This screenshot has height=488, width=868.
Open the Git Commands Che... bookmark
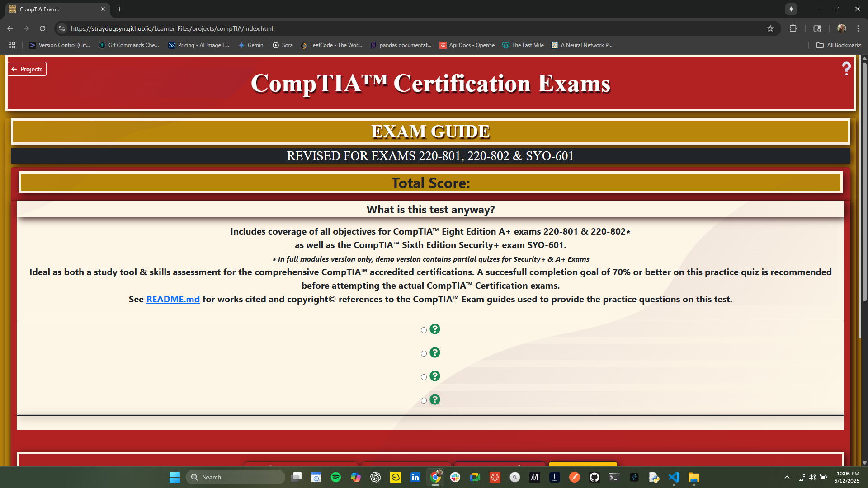[x=129, y=45]
